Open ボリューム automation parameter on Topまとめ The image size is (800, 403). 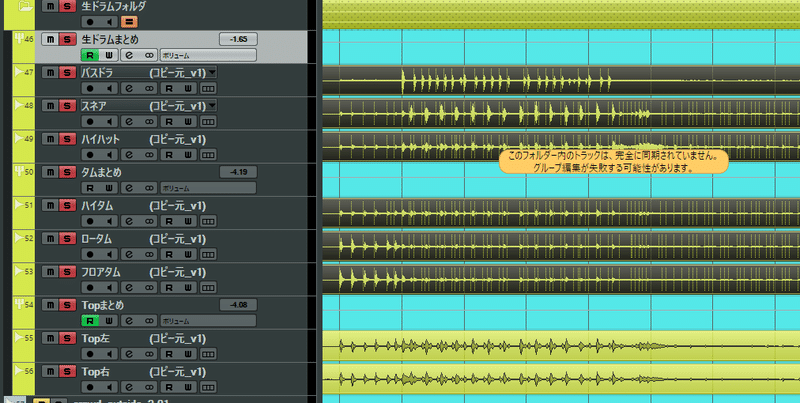[208, 321]
